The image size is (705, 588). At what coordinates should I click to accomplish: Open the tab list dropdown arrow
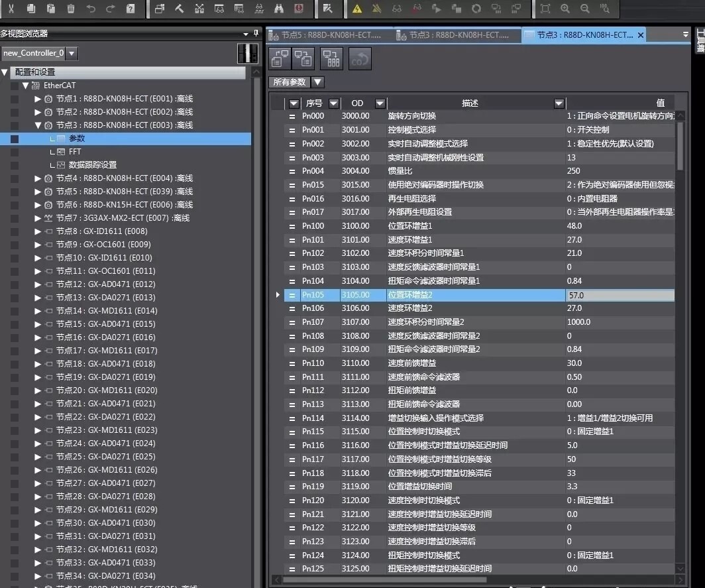685,34
